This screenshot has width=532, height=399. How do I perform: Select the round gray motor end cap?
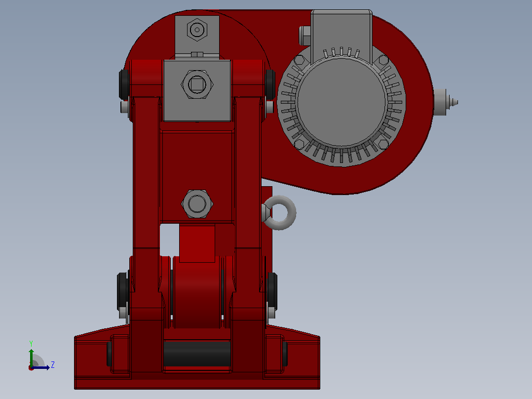point(342,102)
